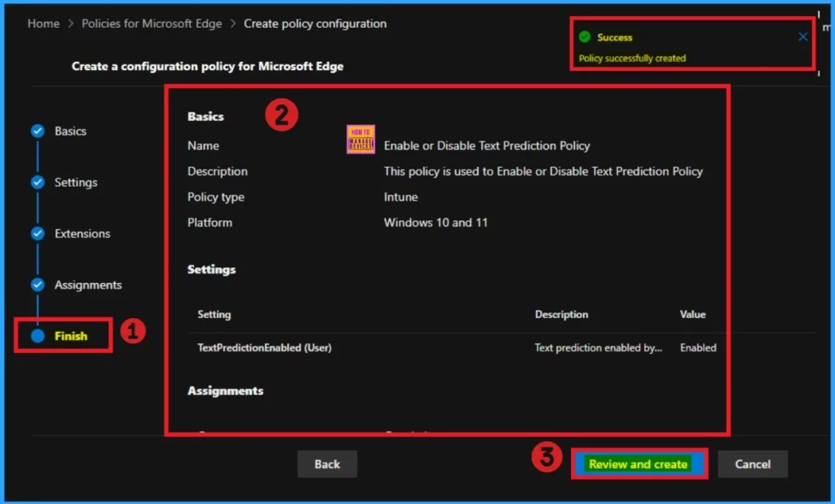Open the Extensions wizard step

(x=82, y=233)
